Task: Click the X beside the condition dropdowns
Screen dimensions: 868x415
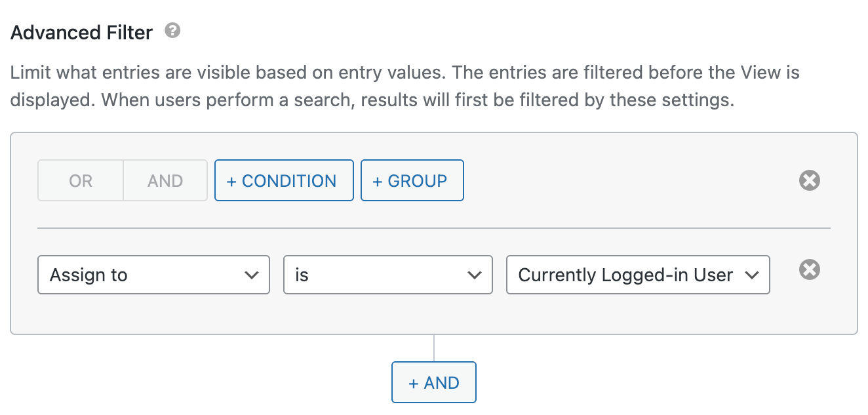Action: (809, 269)
